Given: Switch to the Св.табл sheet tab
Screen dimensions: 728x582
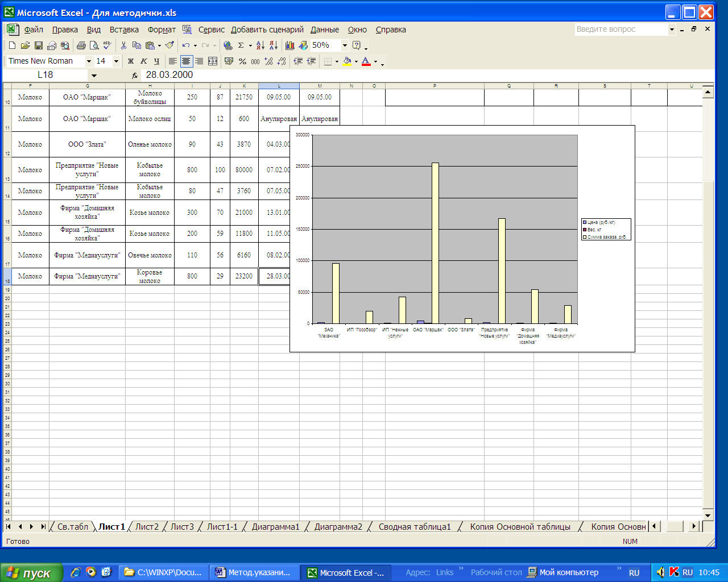Looking at the screenshot, I should 73,527.
